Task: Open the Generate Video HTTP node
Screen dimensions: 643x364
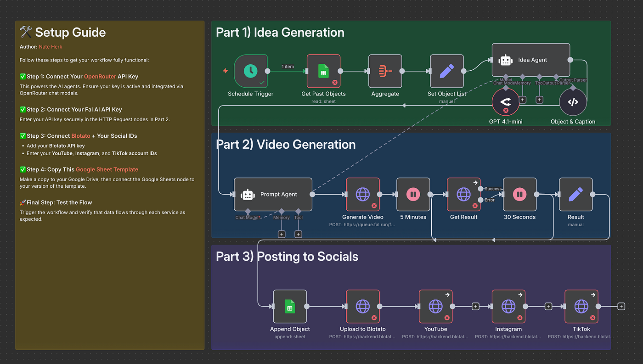Action: coord(363,194)
